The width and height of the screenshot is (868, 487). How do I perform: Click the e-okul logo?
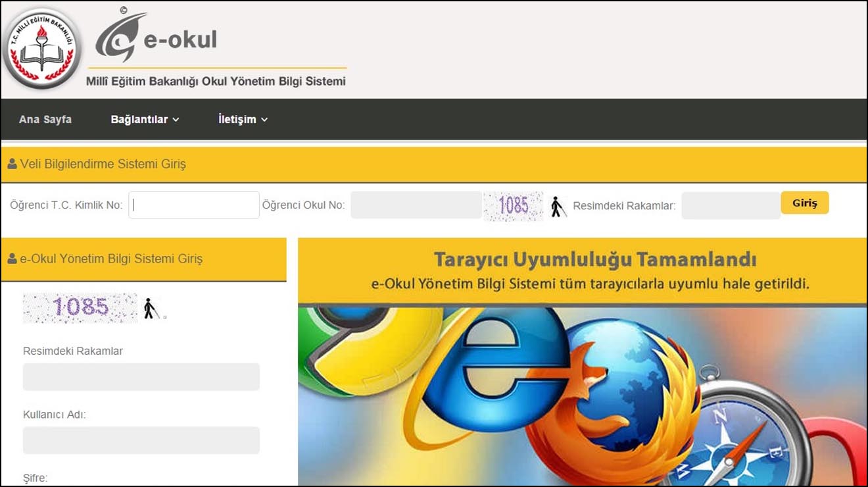156,36
